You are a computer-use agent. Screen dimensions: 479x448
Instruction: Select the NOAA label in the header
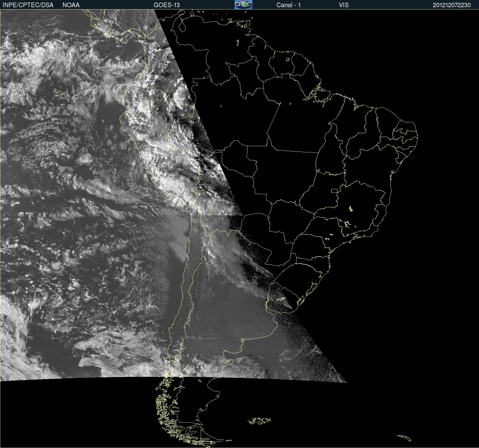click(71, 5)
